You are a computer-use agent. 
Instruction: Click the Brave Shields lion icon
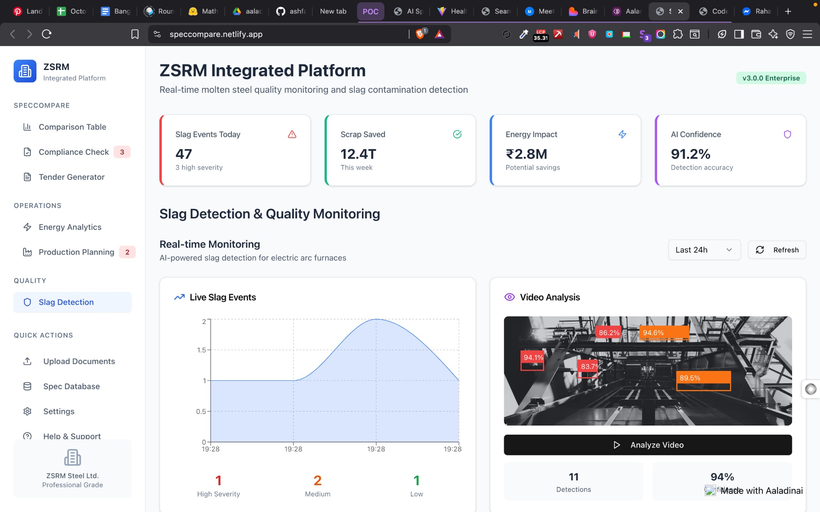click(x=420, y=34)
